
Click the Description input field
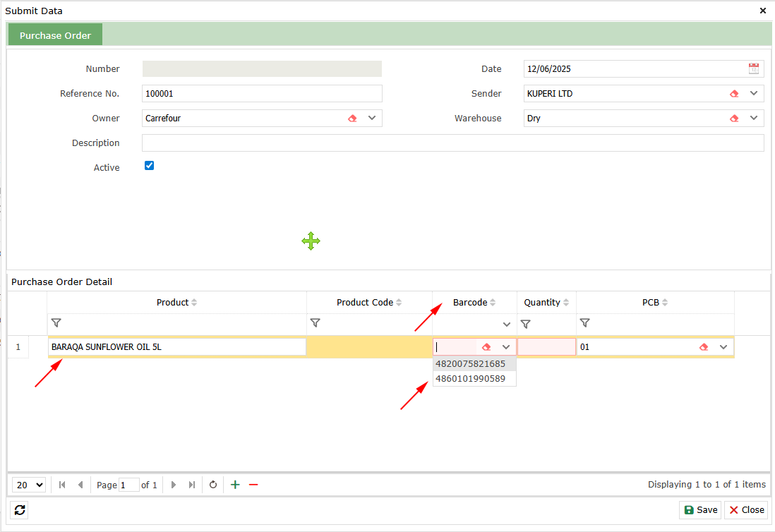point(452,143)
